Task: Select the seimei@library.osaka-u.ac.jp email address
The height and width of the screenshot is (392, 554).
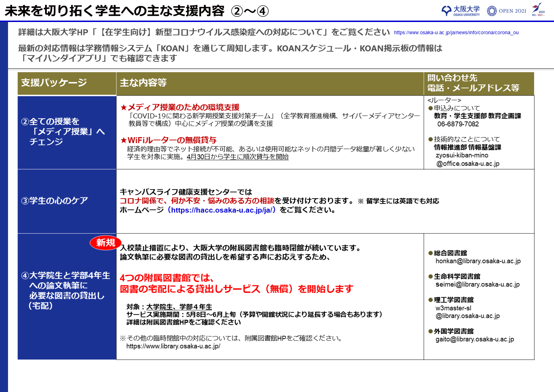Action: point(477,284)
